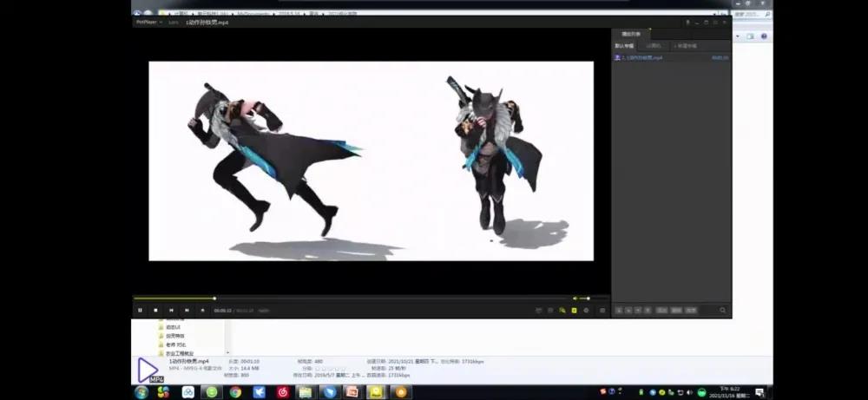Viewport: 868px width, 400px height.
Task: Open the player settings gear icon
Action: click(x=586, y=310)
